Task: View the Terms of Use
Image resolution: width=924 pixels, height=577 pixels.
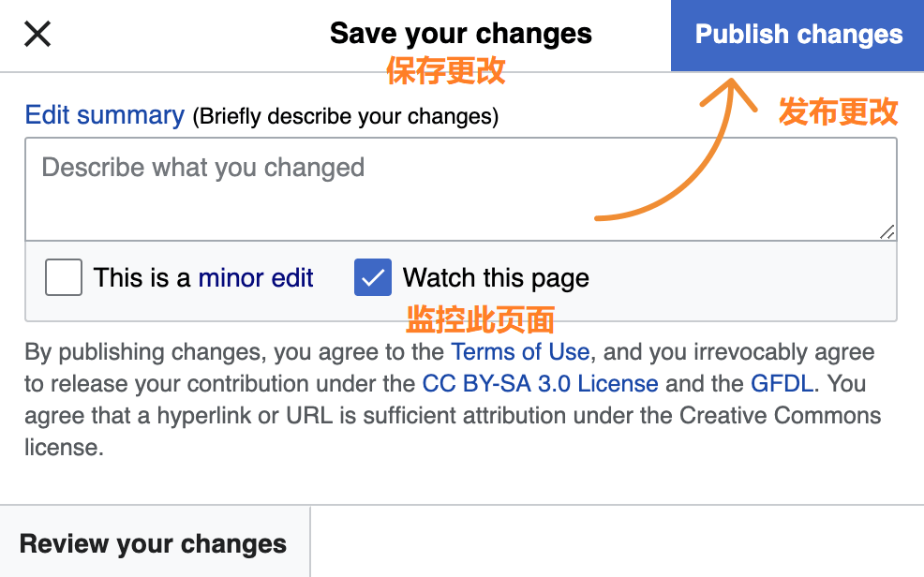Action: [x=520, y=352]
